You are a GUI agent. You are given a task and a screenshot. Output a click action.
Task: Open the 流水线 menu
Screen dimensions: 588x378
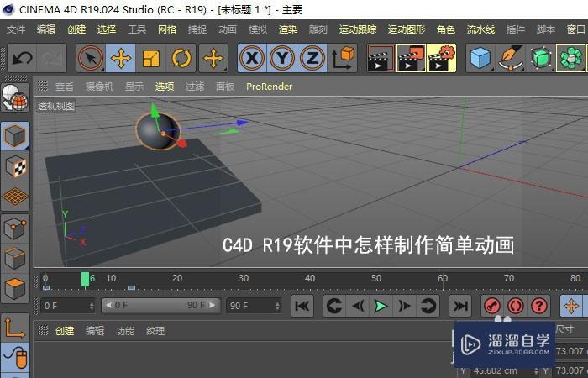(x=480, y=29)
